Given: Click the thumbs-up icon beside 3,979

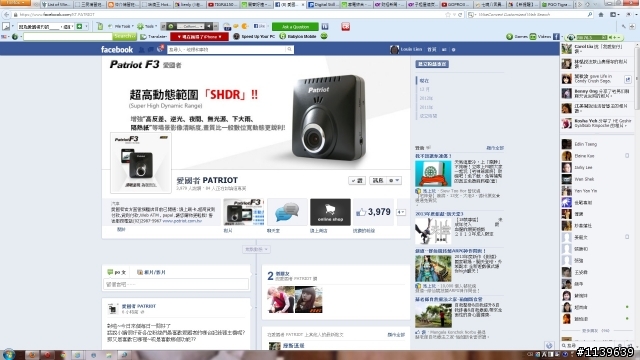Looking at the screenshot, I should (361, 212).
